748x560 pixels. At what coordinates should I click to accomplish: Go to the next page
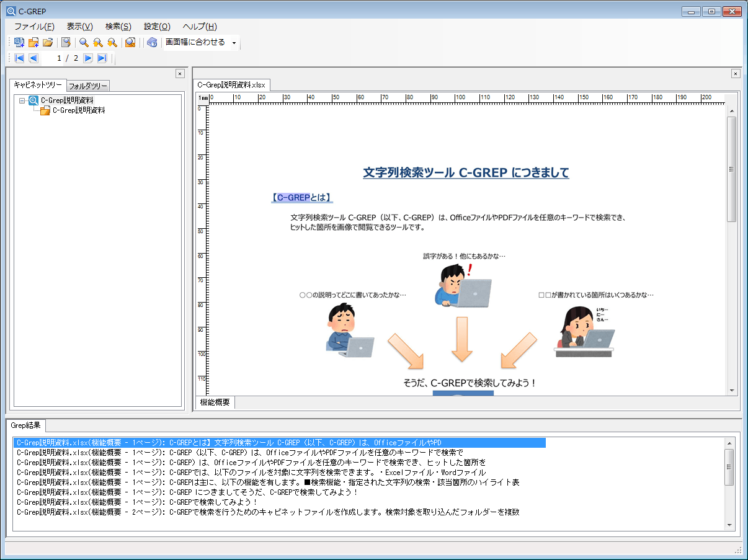(88, 58)
